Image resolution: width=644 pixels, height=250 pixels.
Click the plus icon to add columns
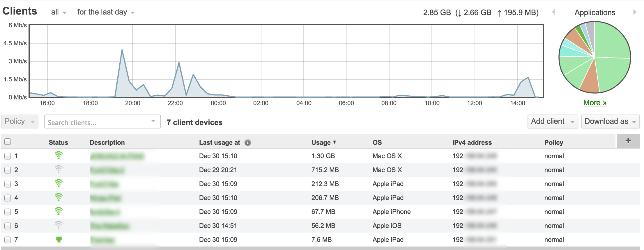(x=628, y=141)
